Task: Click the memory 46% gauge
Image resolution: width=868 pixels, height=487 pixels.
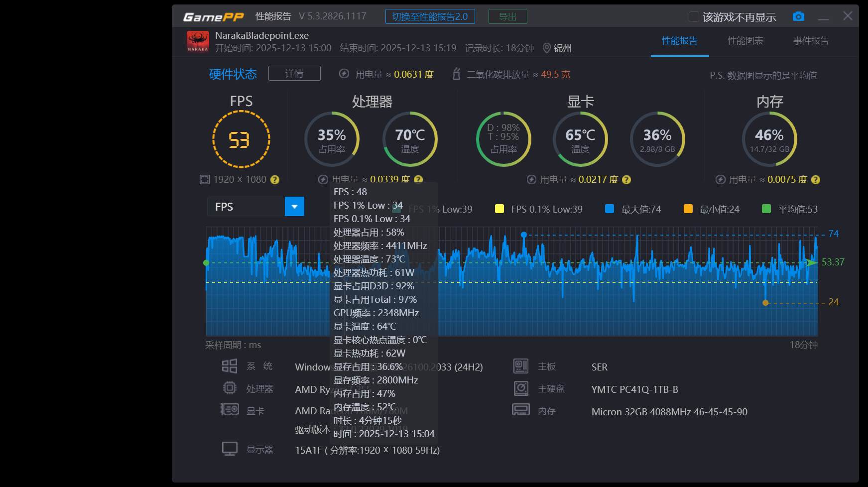Action: pos(769,139)
